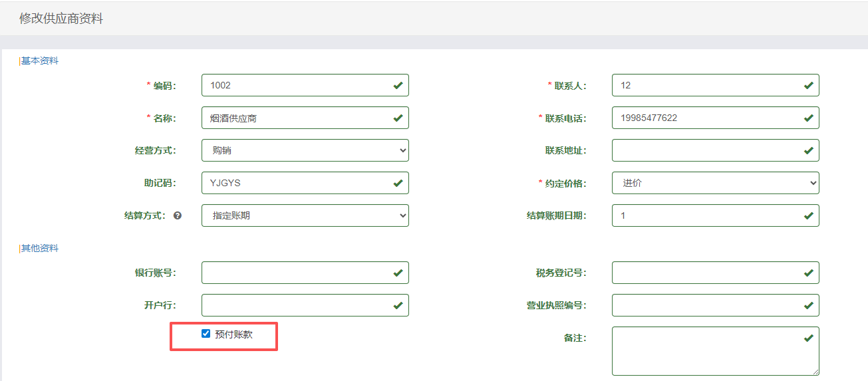This screenshot has height=381, width=868.
Task: Click the 其他资料 section heading
Action: click(40, 249)
